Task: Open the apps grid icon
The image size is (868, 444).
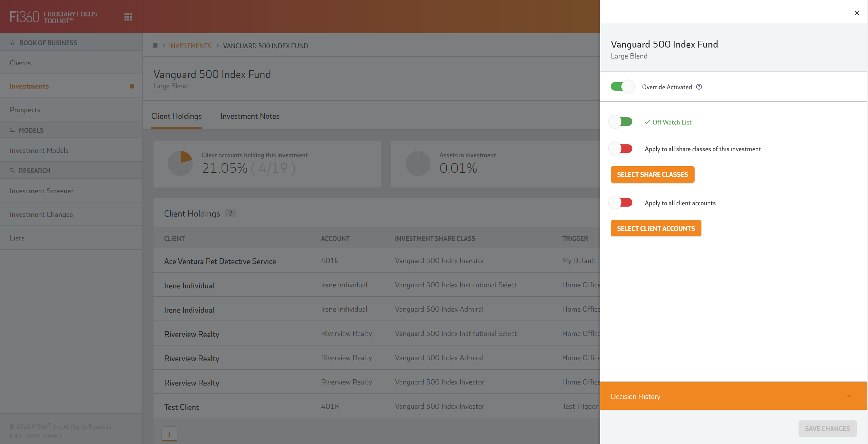Action: click(128, 17)
